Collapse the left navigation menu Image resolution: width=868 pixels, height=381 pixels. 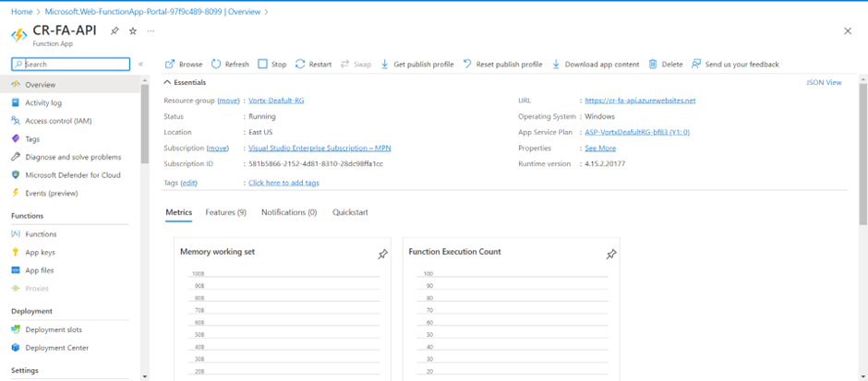[140, 65]
